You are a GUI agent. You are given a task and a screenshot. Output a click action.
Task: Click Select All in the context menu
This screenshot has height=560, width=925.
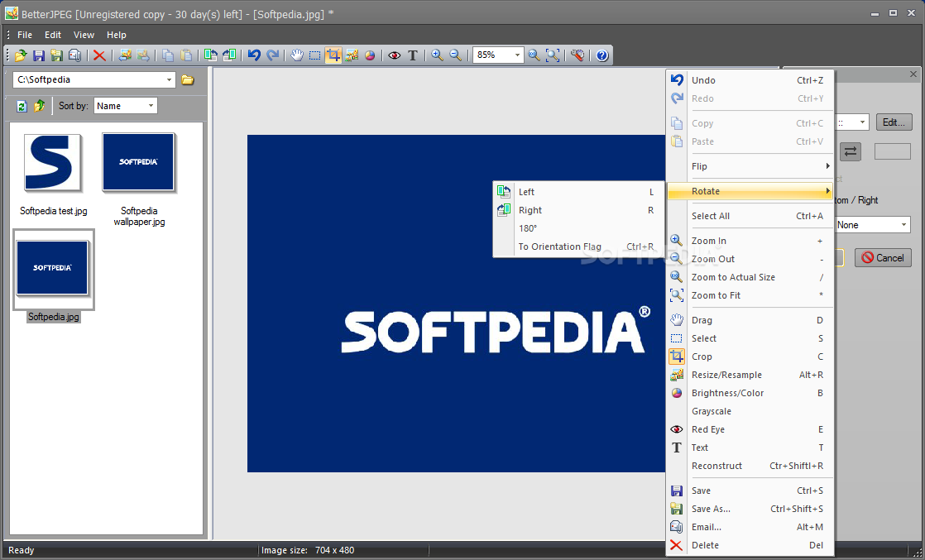coord(750,216)
